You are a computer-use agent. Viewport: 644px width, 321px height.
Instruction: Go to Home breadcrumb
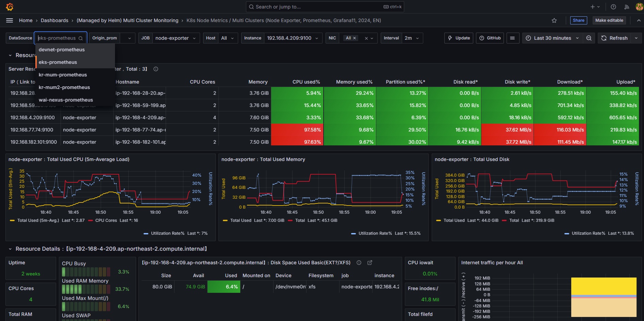coord(26,20)
